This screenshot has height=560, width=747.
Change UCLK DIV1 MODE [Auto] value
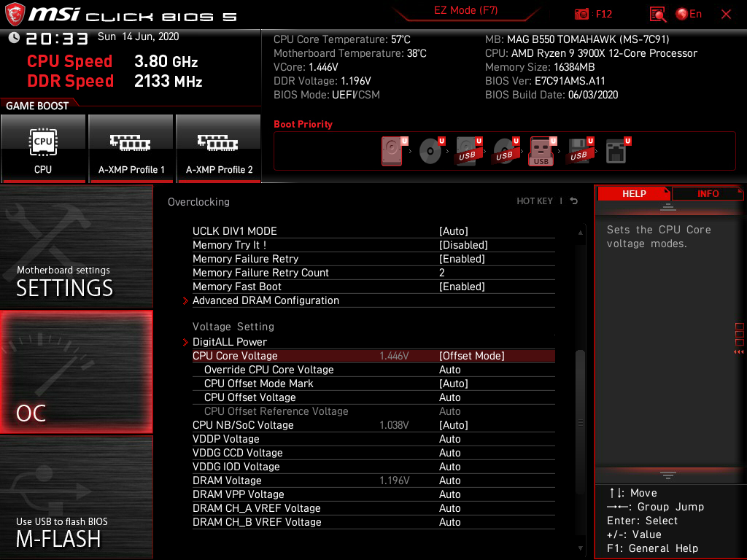453,231
